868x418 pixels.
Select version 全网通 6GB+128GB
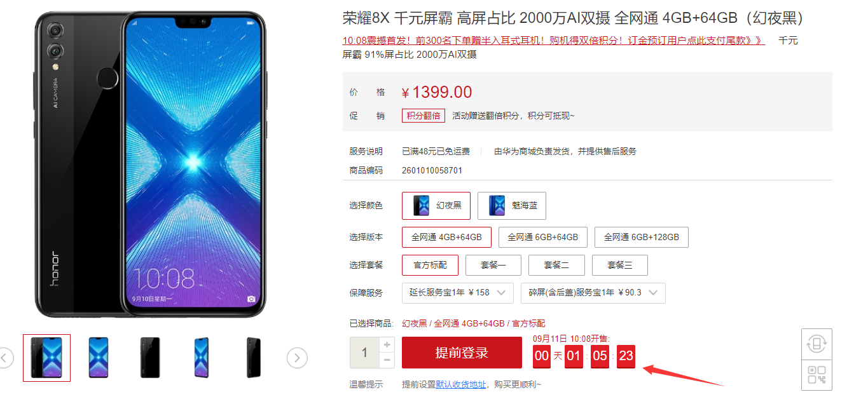(642, 237)
